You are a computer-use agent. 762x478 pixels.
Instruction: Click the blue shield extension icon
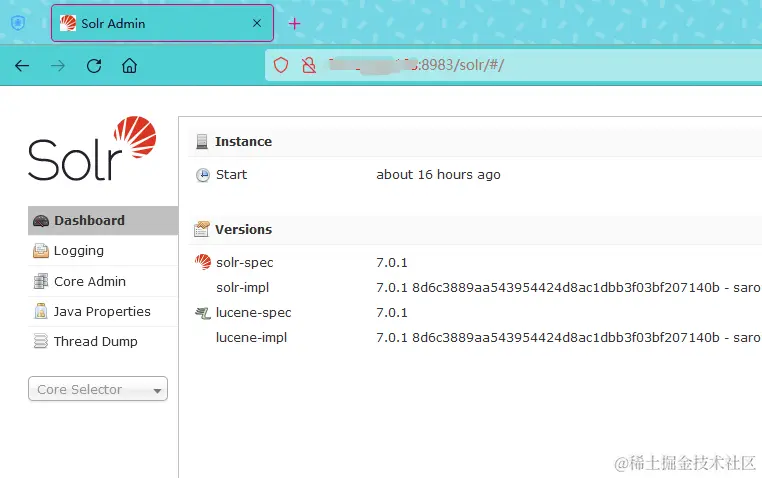(x=18, y=23)
